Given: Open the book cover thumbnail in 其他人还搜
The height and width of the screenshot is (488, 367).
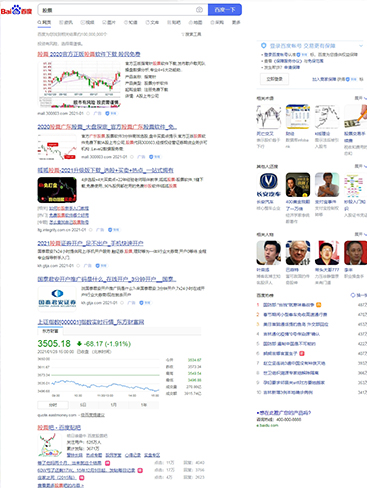Looking at the screenshot, I should tap(298, 185).
